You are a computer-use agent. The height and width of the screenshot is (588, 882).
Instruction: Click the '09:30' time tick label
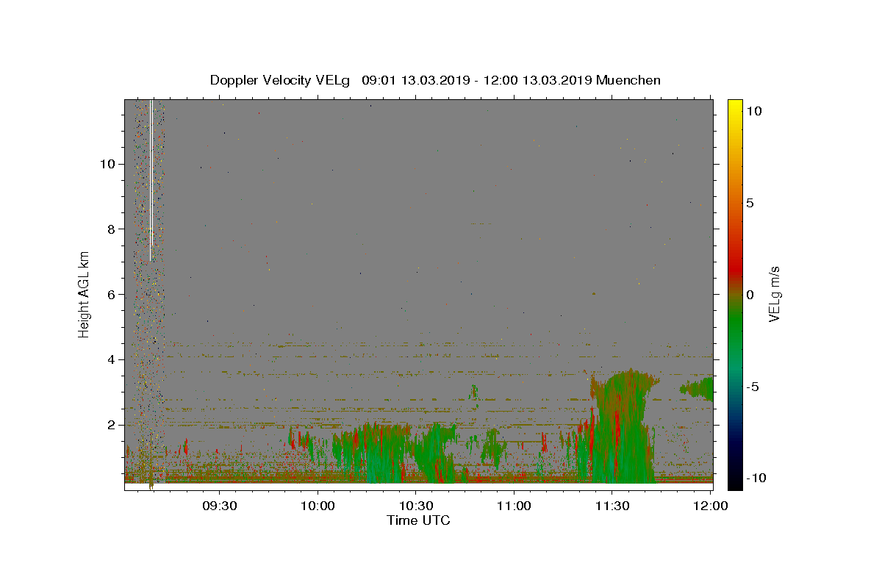(x=219, y=506)
